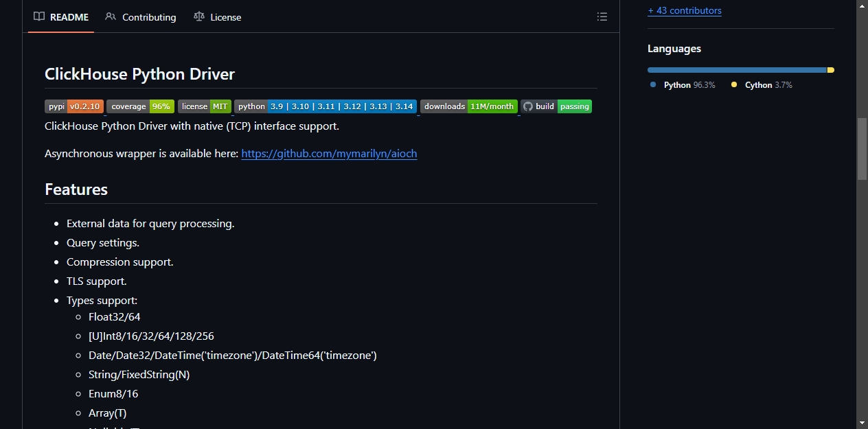The image size is (868, 429).
Task: Click the README book icon
Action: (39, 16)
